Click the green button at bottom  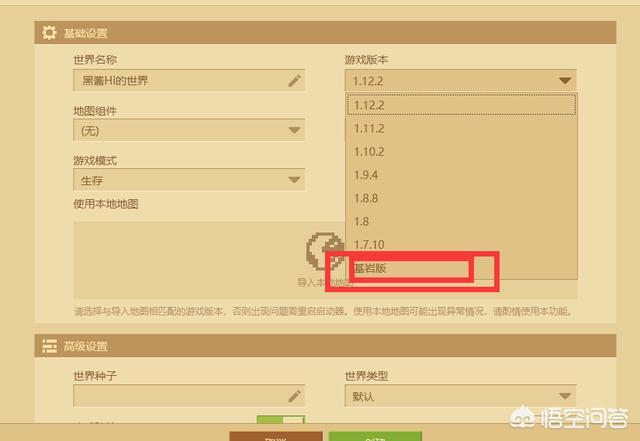tap(375, 436)
